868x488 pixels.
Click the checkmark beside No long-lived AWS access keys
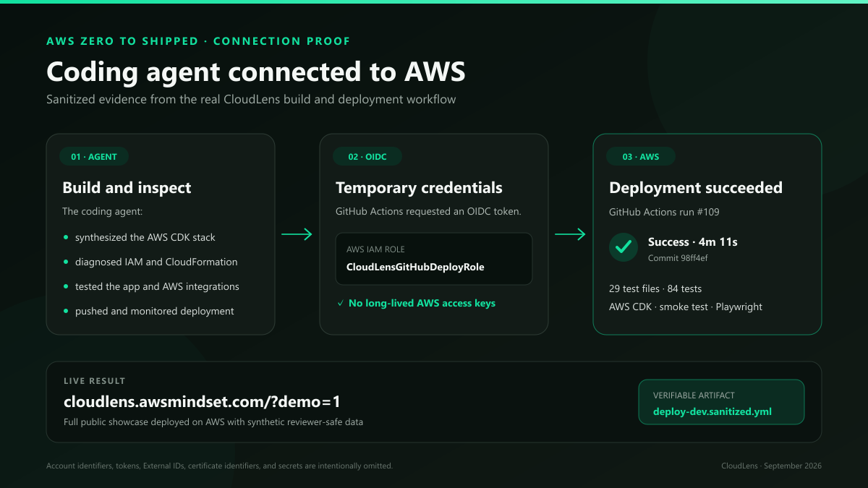pyautogui.click(x=340, y=304)
